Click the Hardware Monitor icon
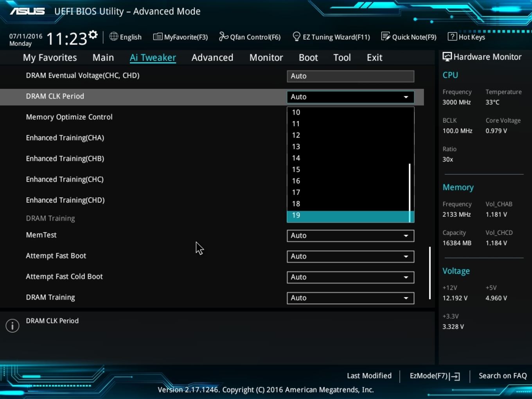Viewport: 532px width, 399px height. (447, 57)
